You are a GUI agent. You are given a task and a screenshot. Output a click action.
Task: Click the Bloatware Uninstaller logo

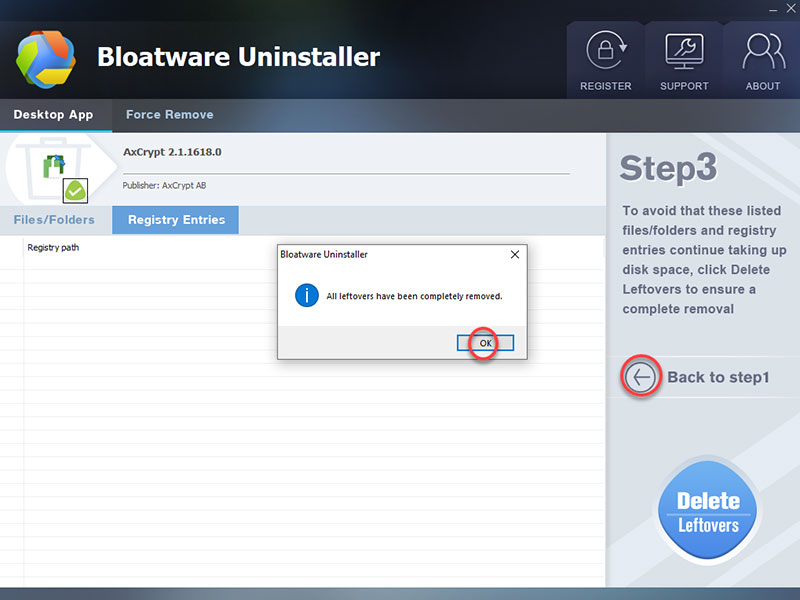click(x=46, y=59)
